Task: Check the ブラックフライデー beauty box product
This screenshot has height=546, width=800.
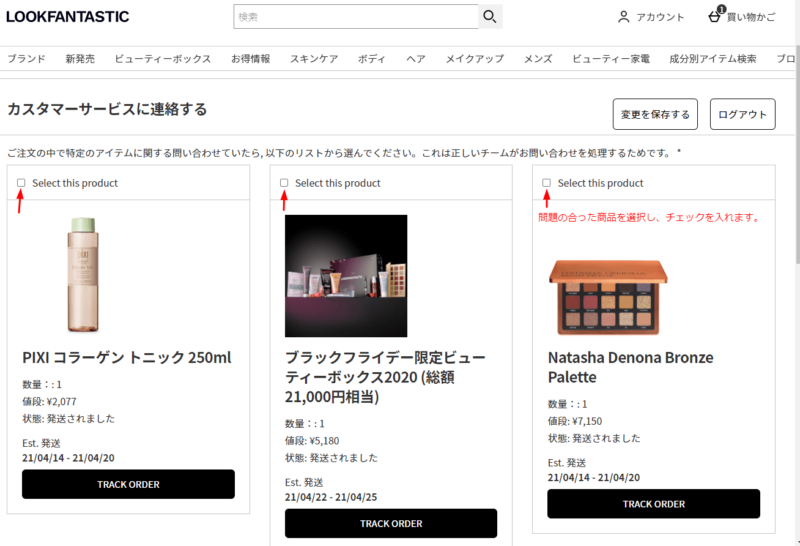Action: click(x=284, y=183)
